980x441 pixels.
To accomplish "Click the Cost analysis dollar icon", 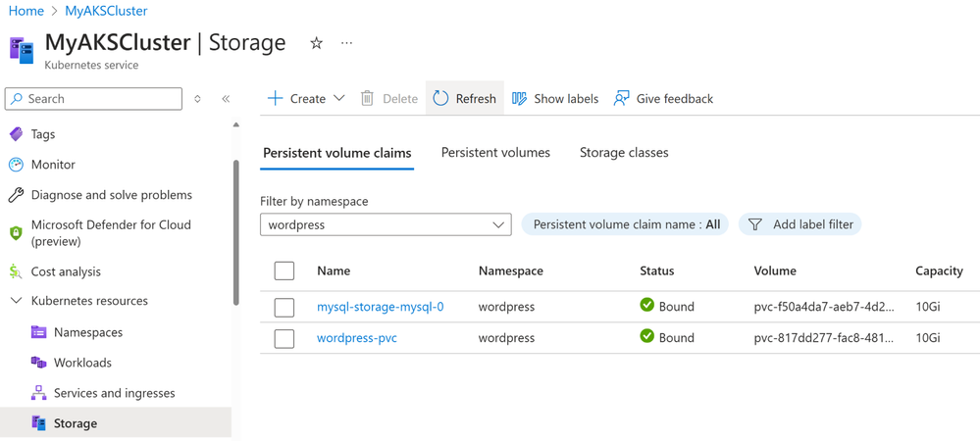I will click(16, 271).
